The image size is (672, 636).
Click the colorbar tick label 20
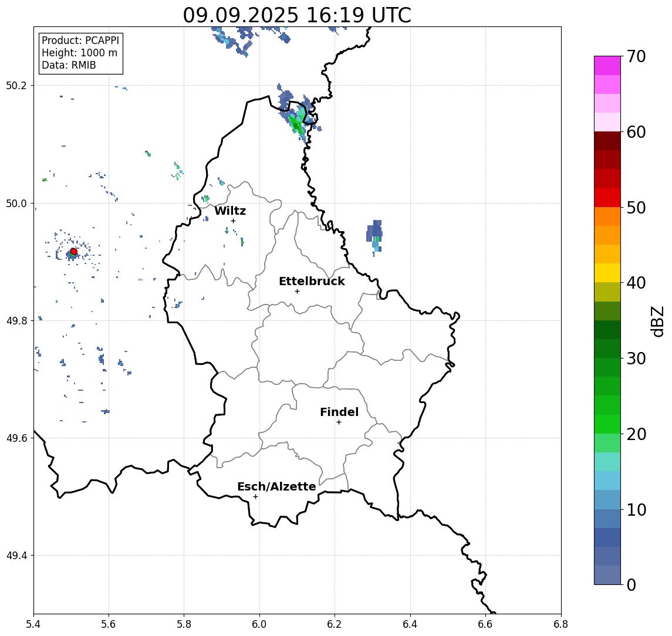point(636,434)
